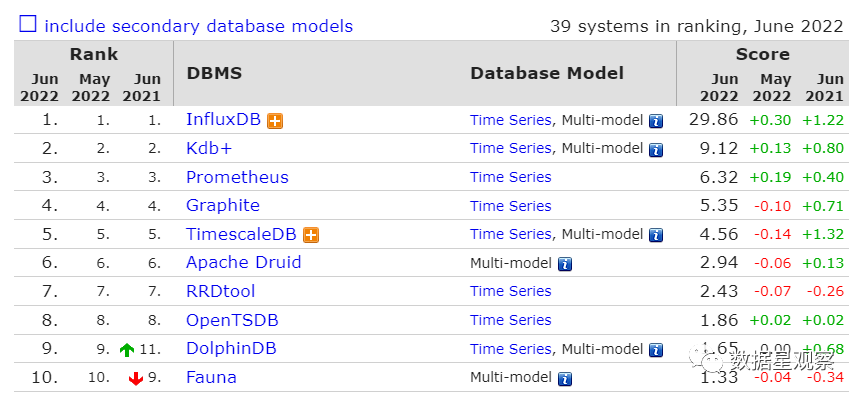Open the OpenTSDB DBMS link
The height and width of the screenshot is (398, 862).
pyautogui.click(x=232, y=320)
